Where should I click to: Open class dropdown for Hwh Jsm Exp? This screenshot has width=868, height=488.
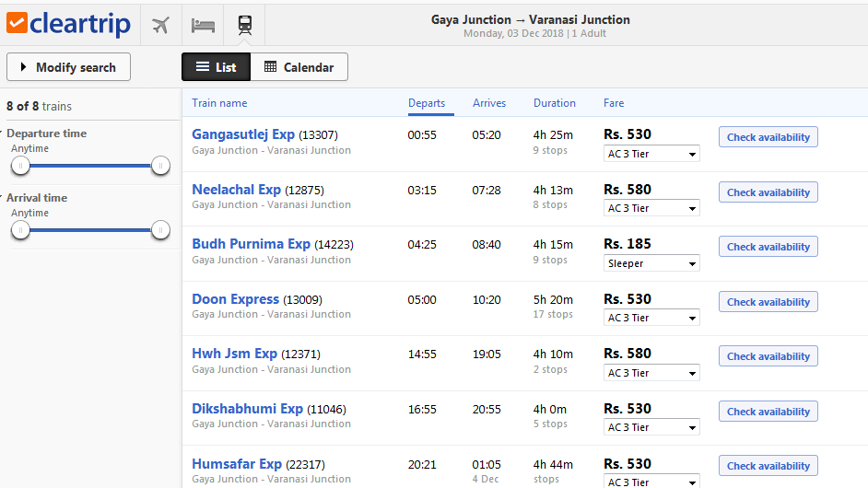(x=651, y=373)
